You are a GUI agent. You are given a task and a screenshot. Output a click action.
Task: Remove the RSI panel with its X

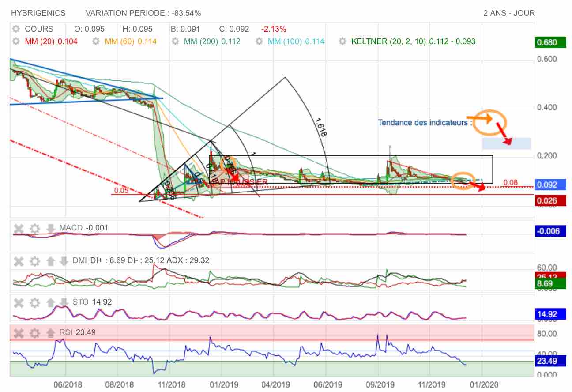tap(19, 333)
